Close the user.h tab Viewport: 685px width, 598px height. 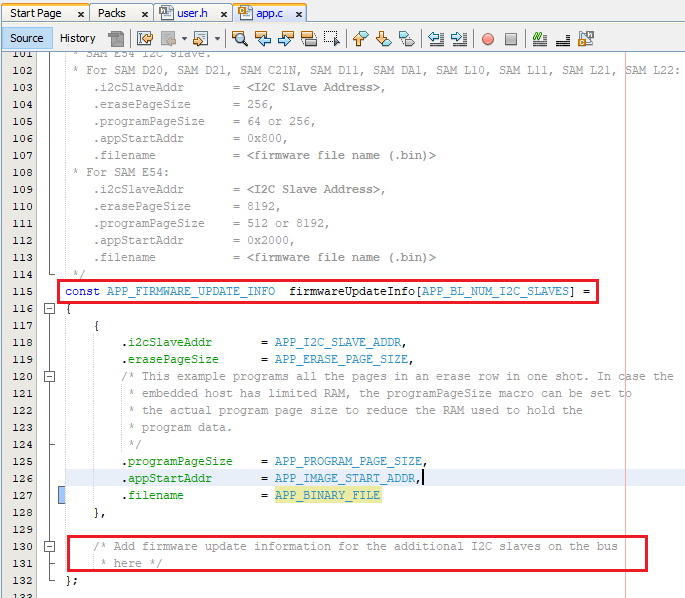click(224, 14)
